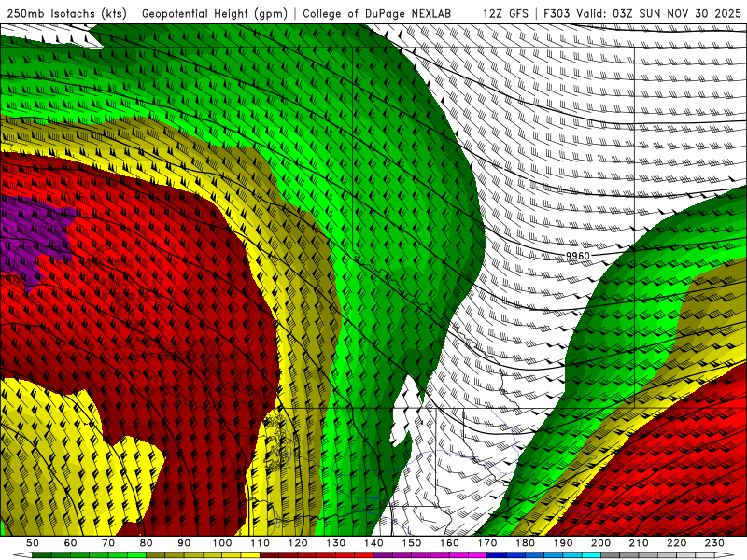The width and height of the screenshot is (747, 560).
Task: Click the 150 knot colorbar label
Action: (x=412, y=543)
